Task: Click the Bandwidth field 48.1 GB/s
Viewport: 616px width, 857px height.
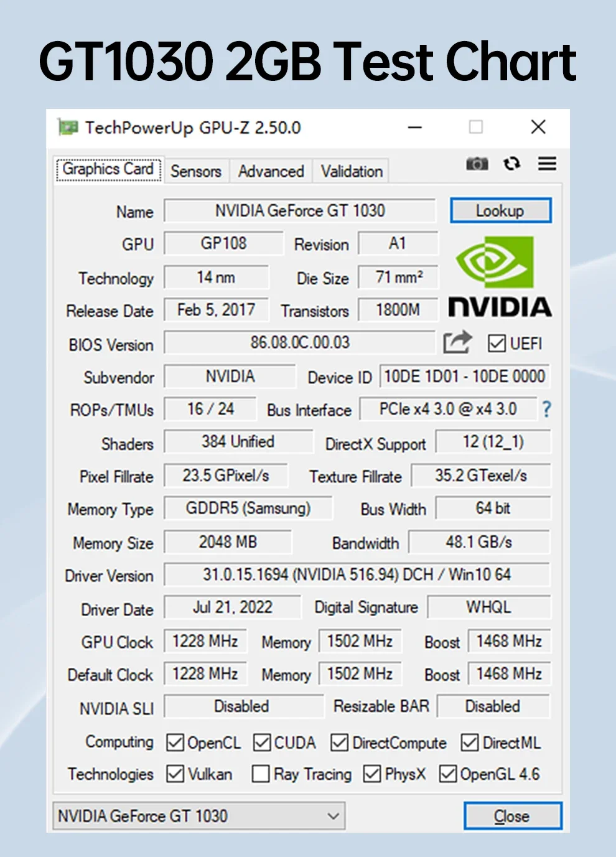Action: click(479, 542)
